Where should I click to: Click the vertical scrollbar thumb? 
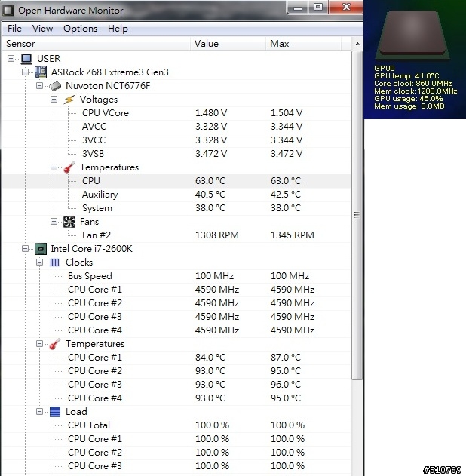pyautogui.click(x=357, y=215)
